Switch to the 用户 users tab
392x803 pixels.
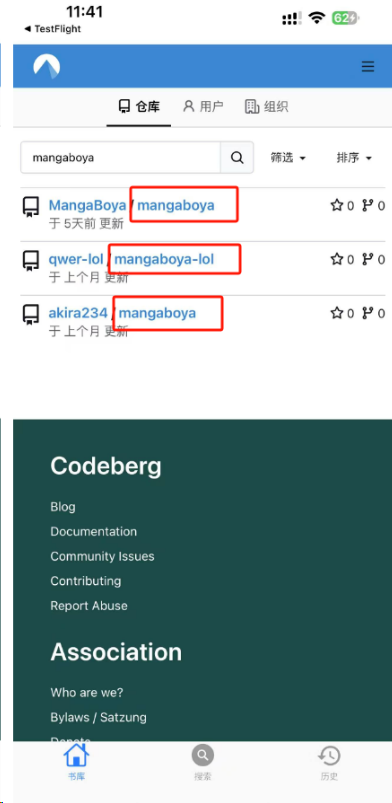pyautogui.click(x=203, y=107)
